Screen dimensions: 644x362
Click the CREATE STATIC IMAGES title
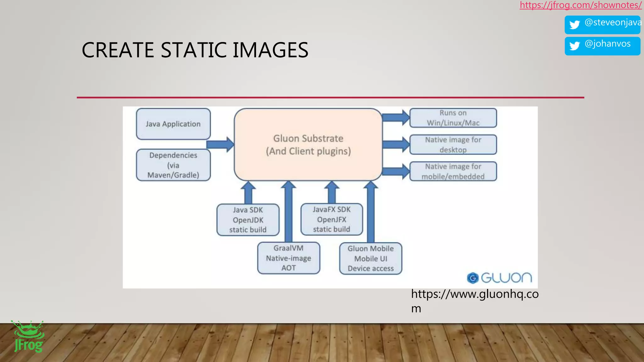[x=195, y=50]
